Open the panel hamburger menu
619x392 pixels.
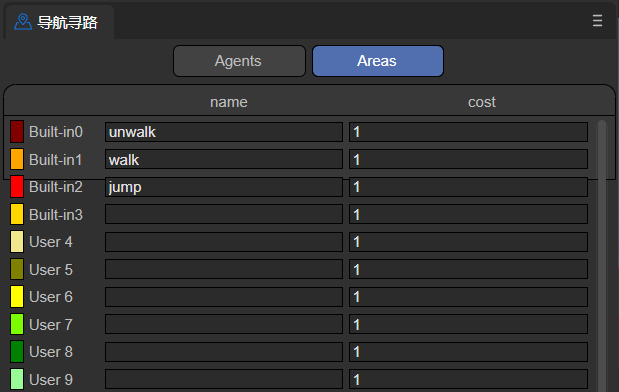tap(597, 21)
